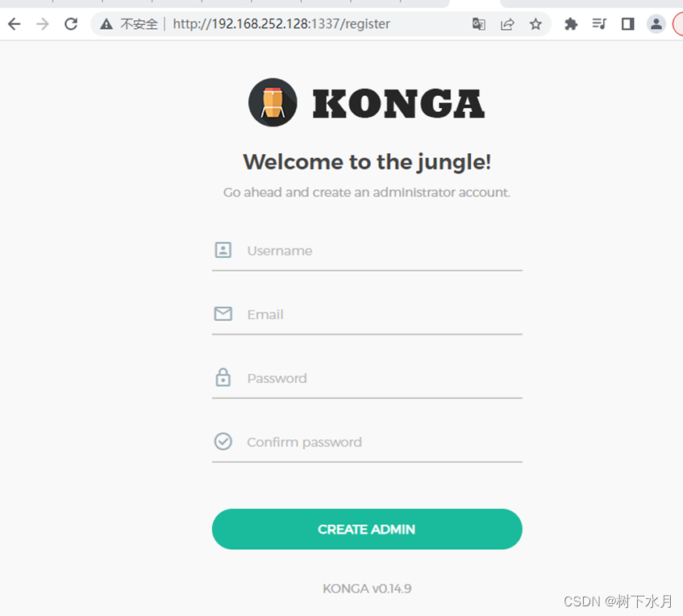Click the Welcome to the jungle heading

[x=367, y=162]
